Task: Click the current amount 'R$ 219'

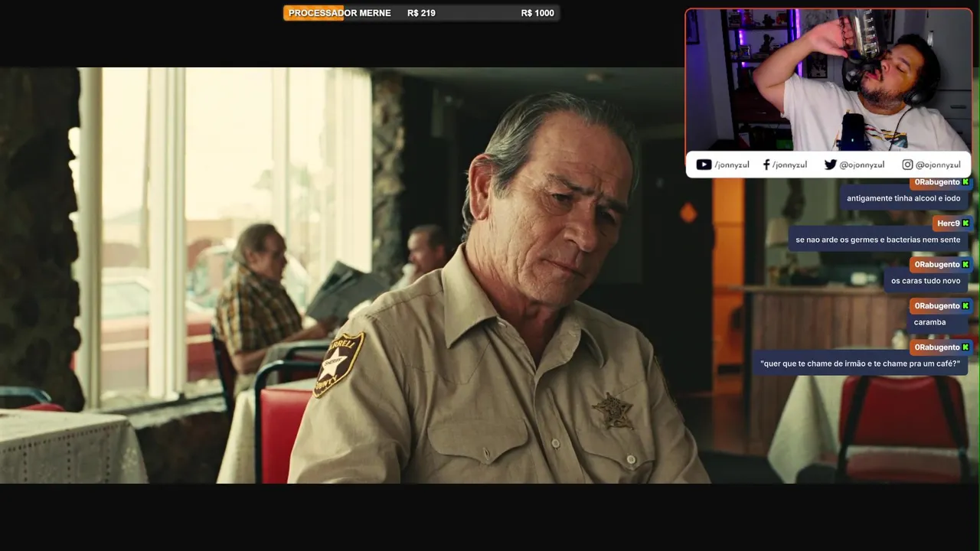Action: [421, 13]
